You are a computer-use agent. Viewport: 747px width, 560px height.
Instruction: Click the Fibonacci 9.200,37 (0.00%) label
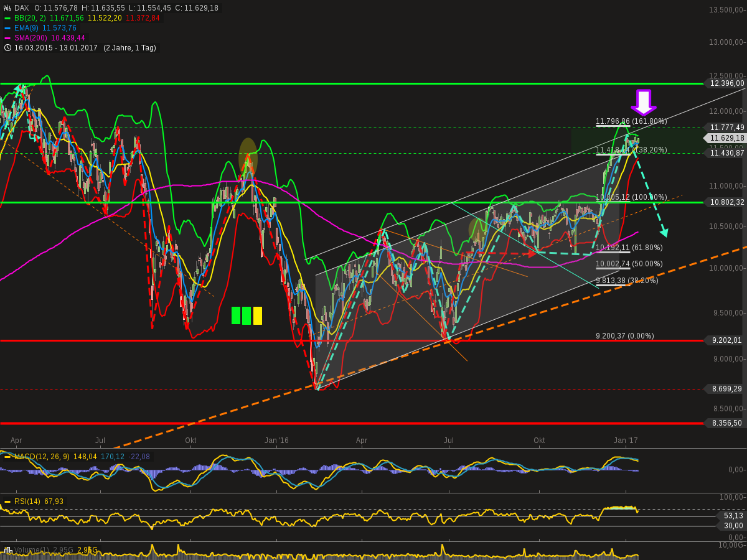click(x=625, y=336)
